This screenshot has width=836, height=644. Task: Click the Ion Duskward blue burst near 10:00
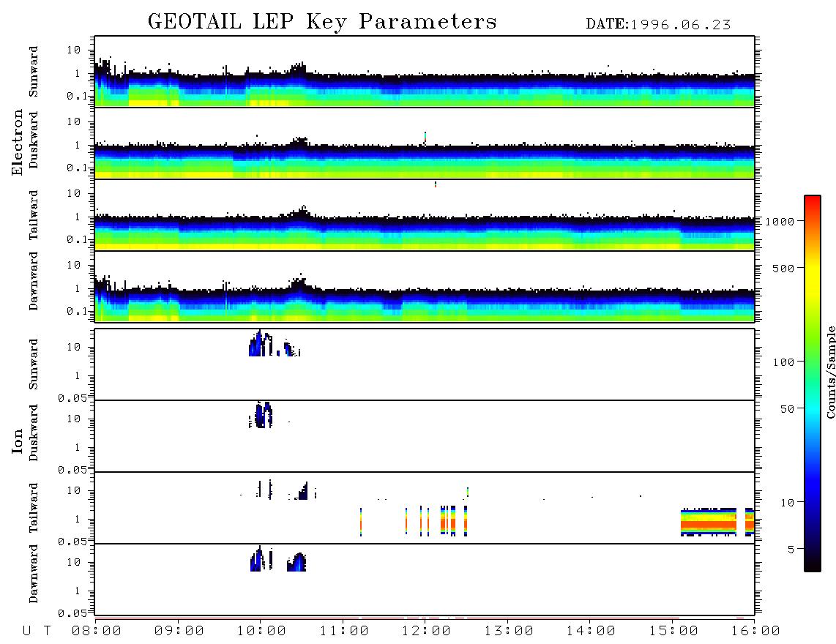click(x=262, y=415)
